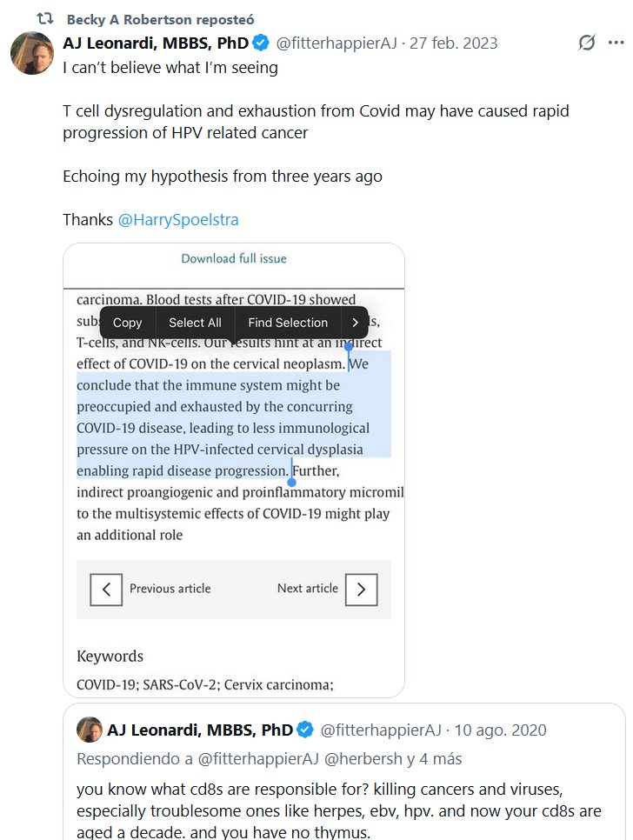This screenshot has height=840, width=633.
Task: Open the quoted tweet's author avatar
Action: tap(90, 730)
